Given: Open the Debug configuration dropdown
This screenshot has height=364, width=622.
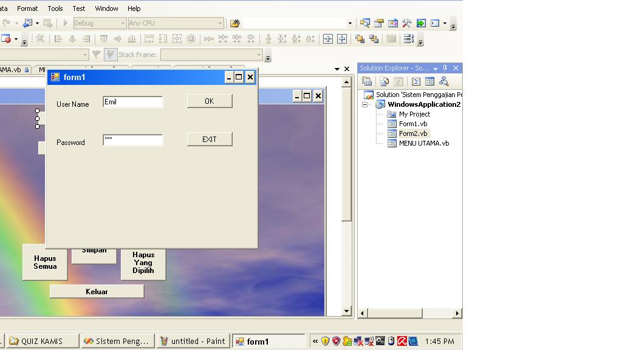Looking at the screenshot, I should [123, 24].
